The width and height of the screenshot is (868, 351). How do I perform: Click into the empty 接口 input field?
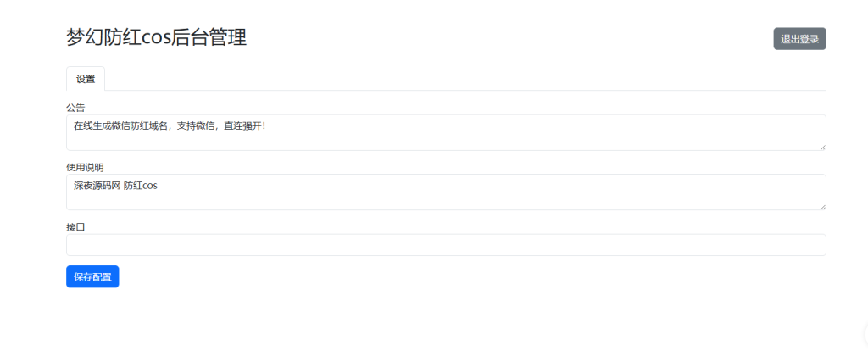446,245
